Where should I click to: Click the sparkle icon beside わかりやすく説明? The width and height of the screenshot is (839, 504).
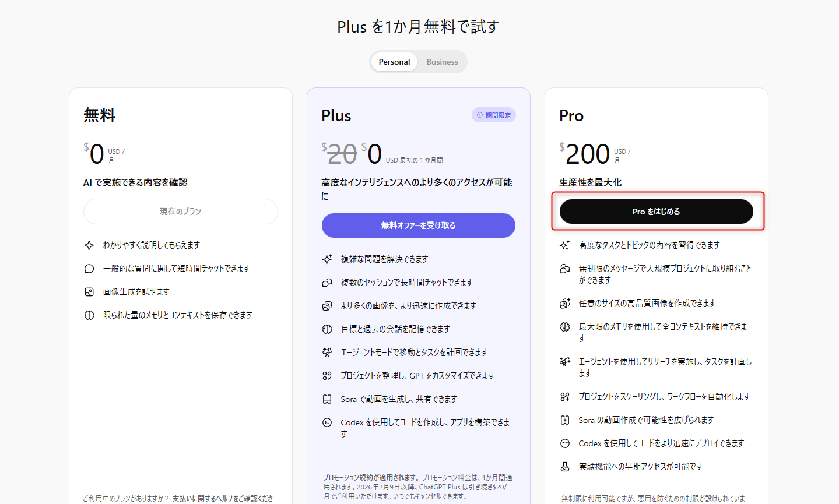tap(89, 245)
